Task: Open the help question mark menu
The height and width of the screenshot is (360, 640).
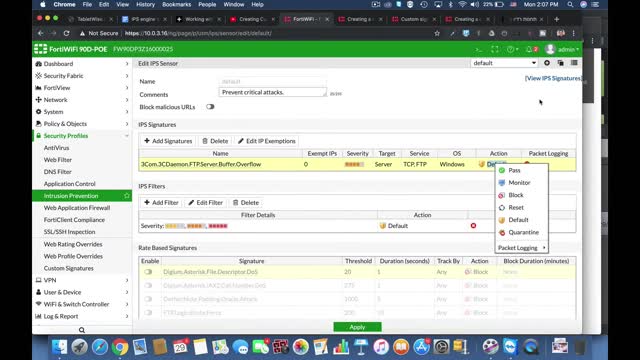Action: click(512, 49)
